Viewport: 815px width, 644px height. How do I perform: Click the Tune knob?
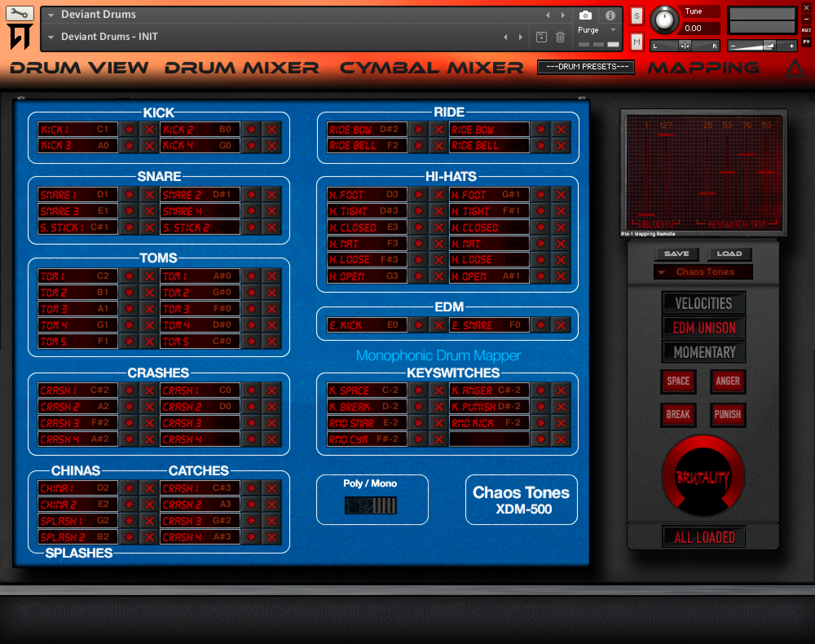[x=664, y=20]
